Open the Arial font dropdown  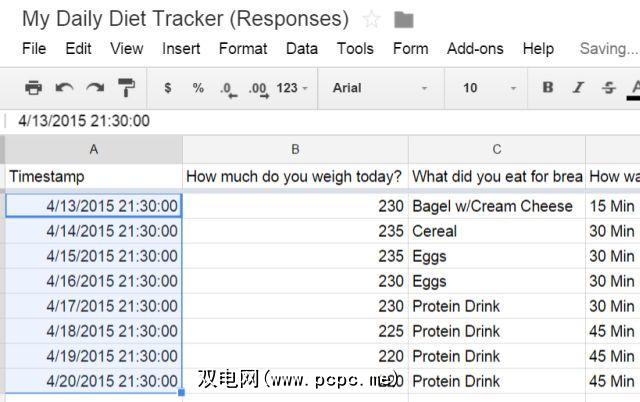pos(380,88)
